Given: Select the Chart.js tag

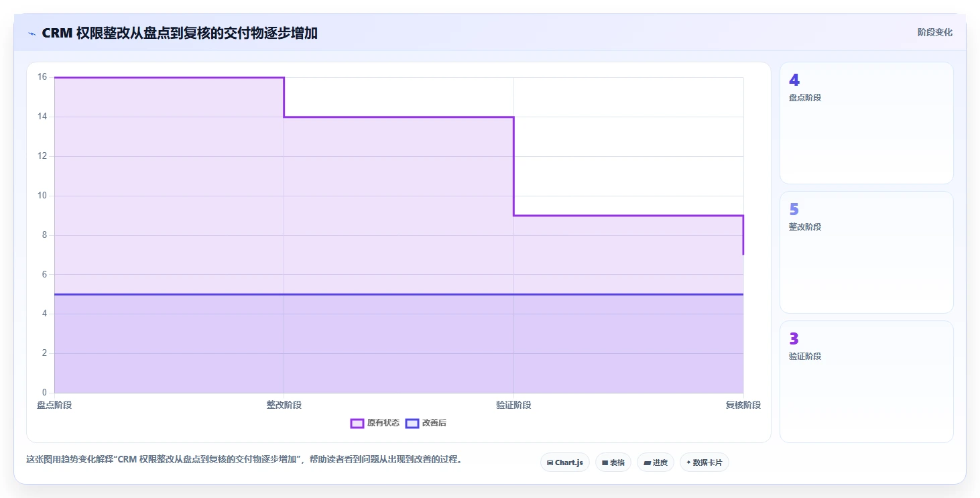Looking at the screenshot, I should click(565, 462).
